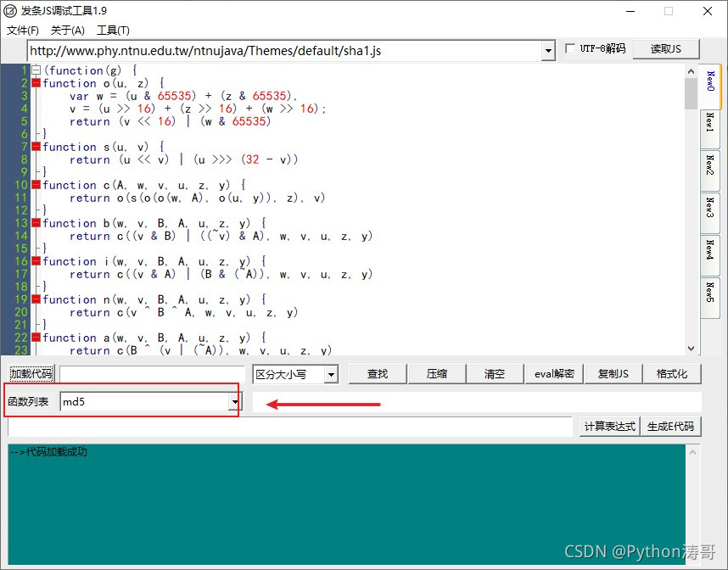The width and height of the screenshot is (728, 570).
Task: Click the code line 'return (v << 16) | (w & 65535)'
Action: [x=170, y=121]
